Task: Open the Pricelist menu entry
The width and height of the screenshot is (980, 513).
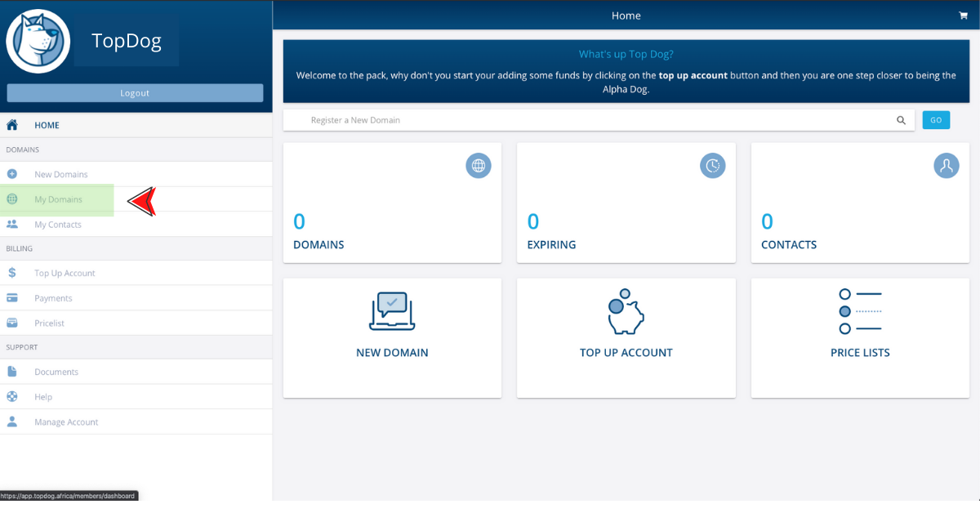Action: (x=136, y=323)
